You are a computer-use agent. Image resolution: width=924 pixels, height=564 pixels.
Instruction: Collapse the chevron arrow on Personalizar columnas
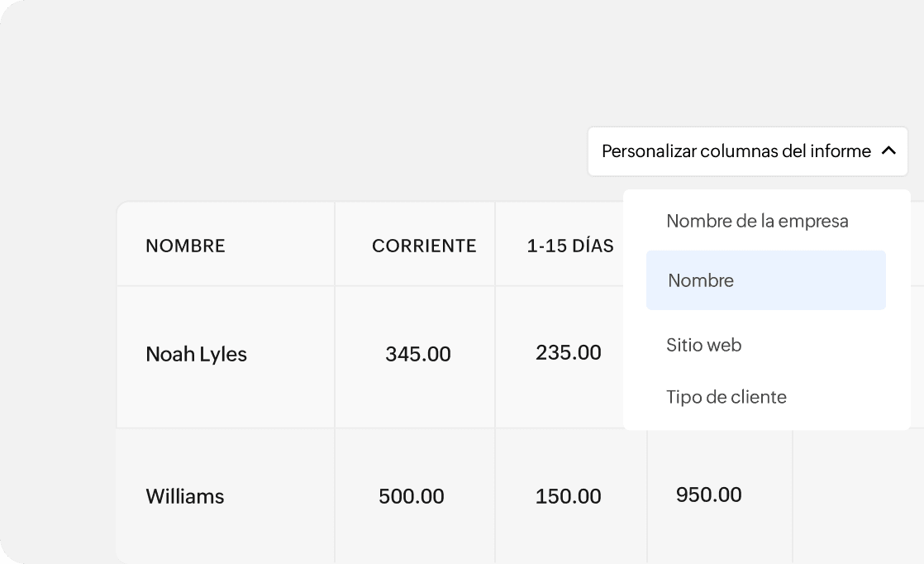[888, 151]
